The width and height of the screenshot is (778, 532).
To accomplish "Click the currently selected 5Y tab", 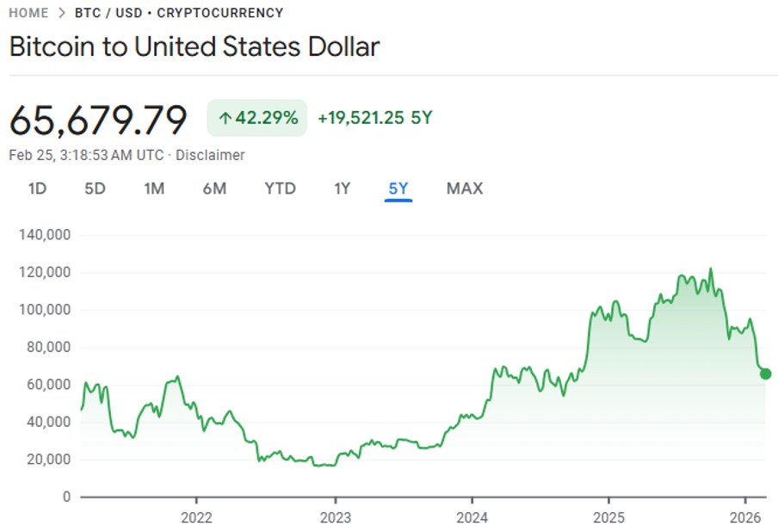I will (398, 188).
